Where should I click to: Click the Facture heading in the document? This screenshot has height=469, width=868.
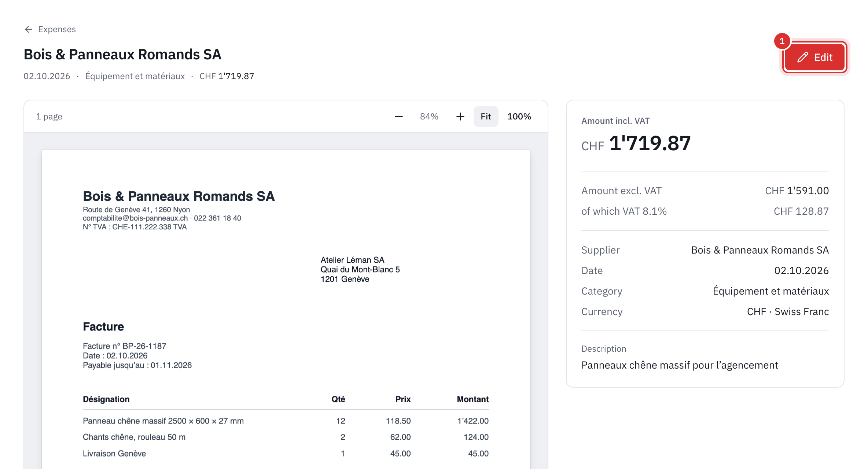[103, 326]
